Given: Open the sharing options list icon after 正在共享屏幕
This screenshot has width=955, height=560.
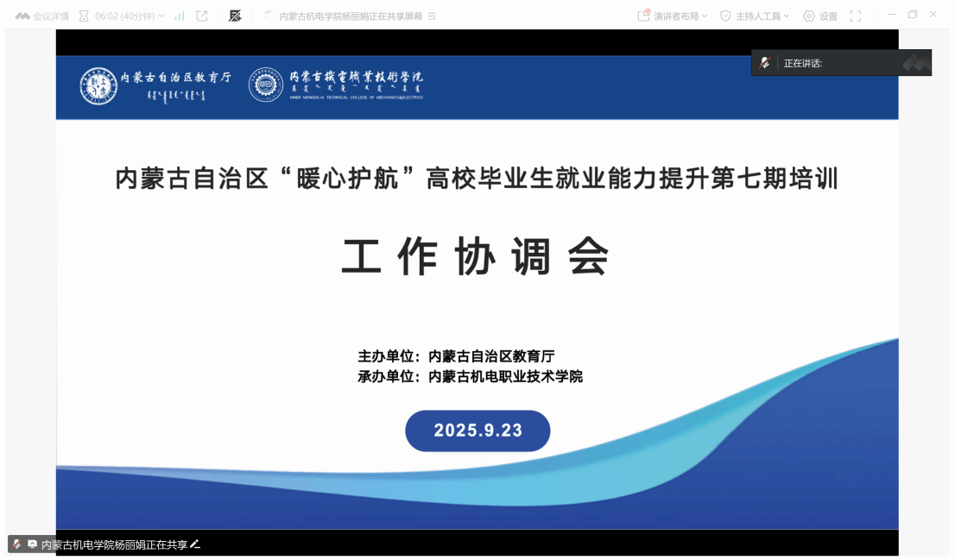Looking at the screenshot, I should click(x=432, y=16).
